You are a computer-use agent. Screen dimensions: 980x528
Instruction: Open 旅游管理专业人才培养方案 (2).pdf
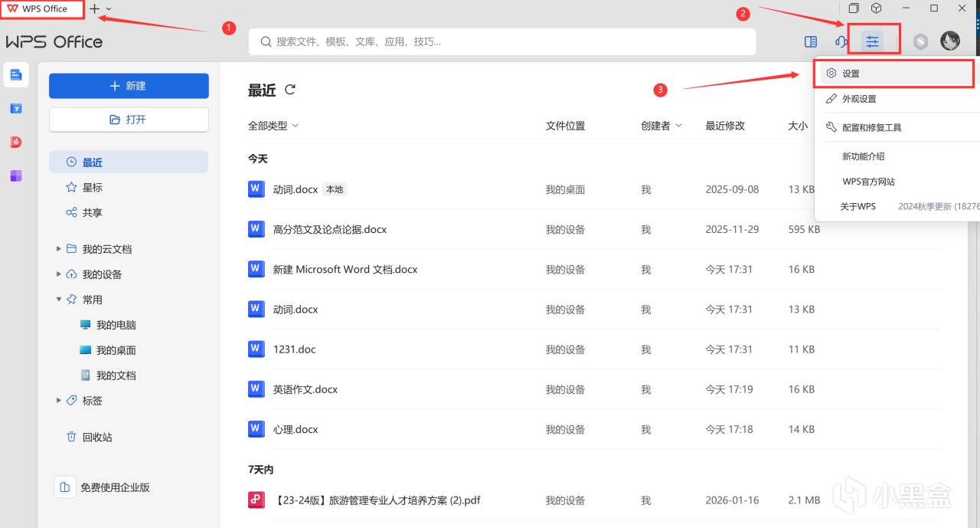click(377, 500)
